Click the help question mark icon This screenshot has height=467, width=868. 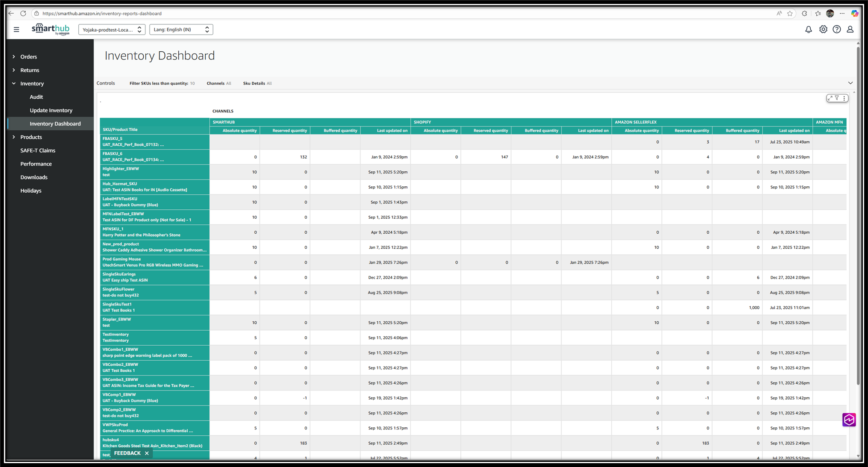836,29
